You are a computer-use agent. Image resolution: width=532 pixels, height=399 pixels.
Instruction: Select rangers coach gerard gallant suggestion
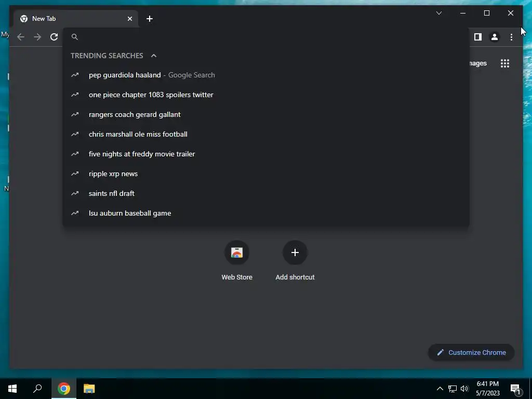coord(266,114)
